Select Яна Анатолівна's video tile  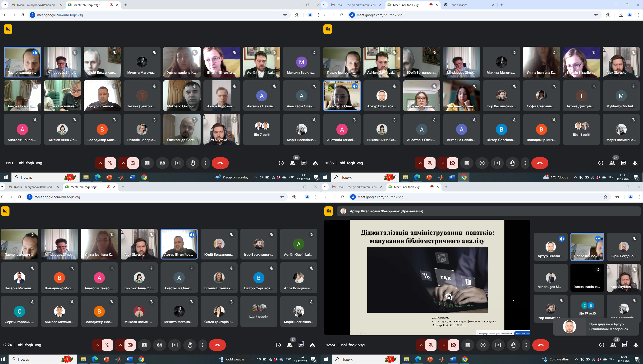point(461,96)
